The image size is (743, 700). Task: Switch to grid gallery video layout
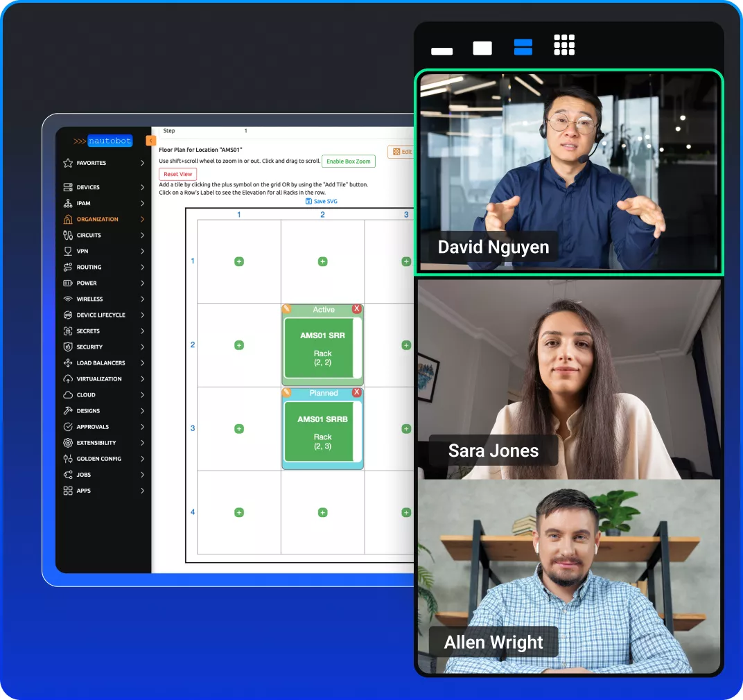[x=564, y=45]
